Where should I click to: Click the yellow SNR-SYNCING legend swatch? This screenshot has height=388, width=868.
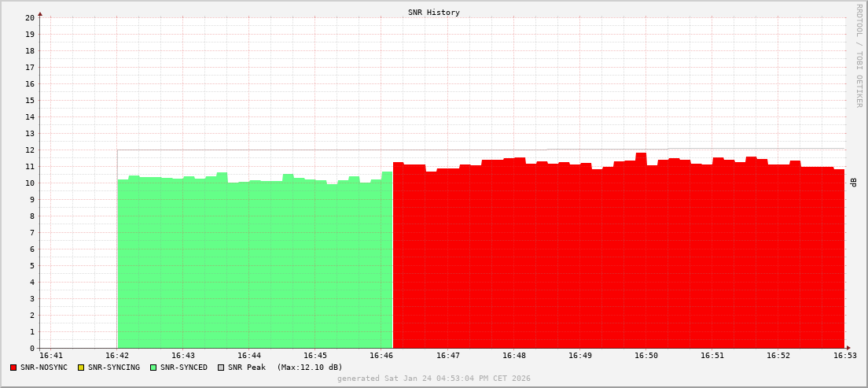80,368
